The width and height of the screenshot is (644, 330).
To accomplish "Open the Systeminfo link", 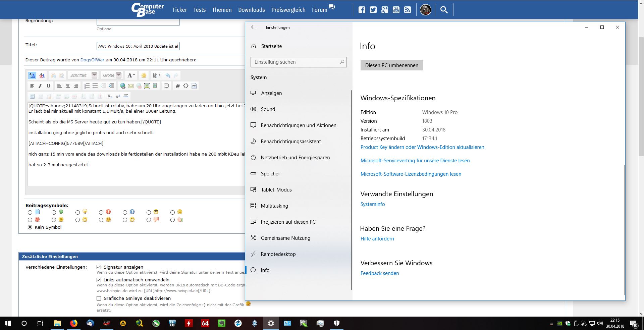I will (373, 204).
